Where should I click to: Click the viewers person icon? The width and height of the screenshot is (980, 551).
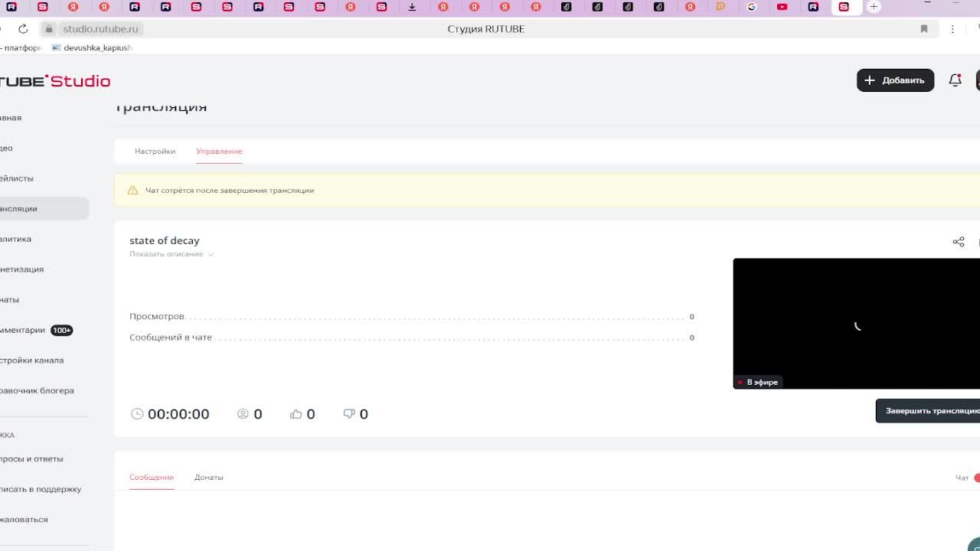[x=243, y=414]
